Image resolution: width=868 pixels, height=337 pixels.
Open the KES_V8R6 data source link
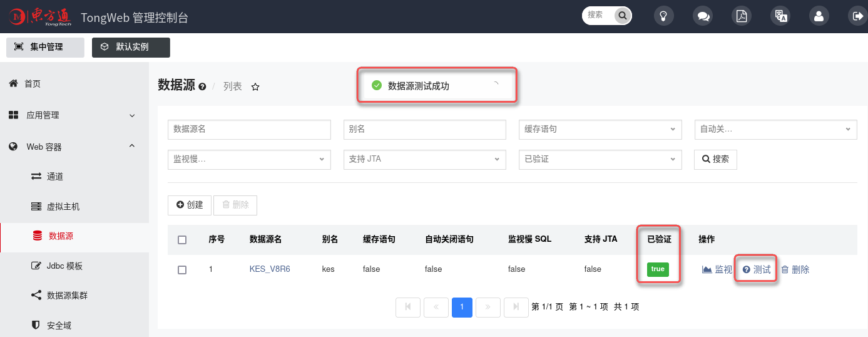[x=270, y=269]
